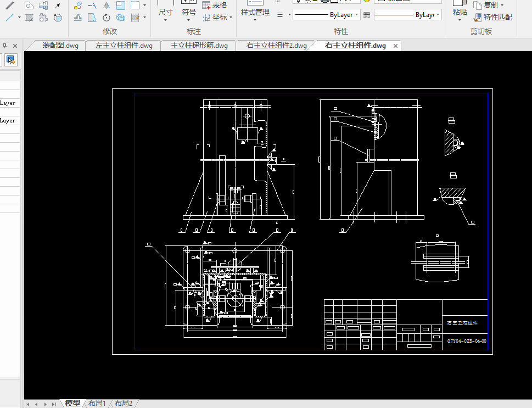Open style manager (样式管理)
Image resolution: width=532 pixels, height=408 pixels.
pos(255,12)
